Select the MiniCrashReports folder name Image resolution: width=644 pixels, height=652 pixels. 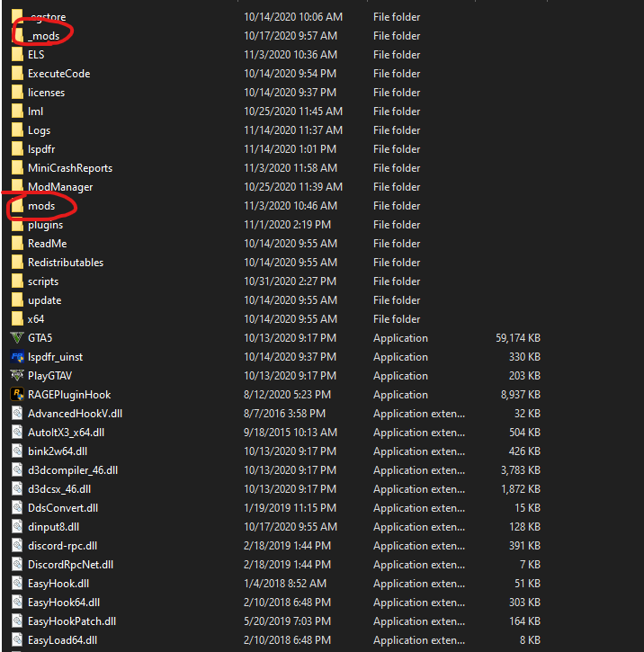70,168
